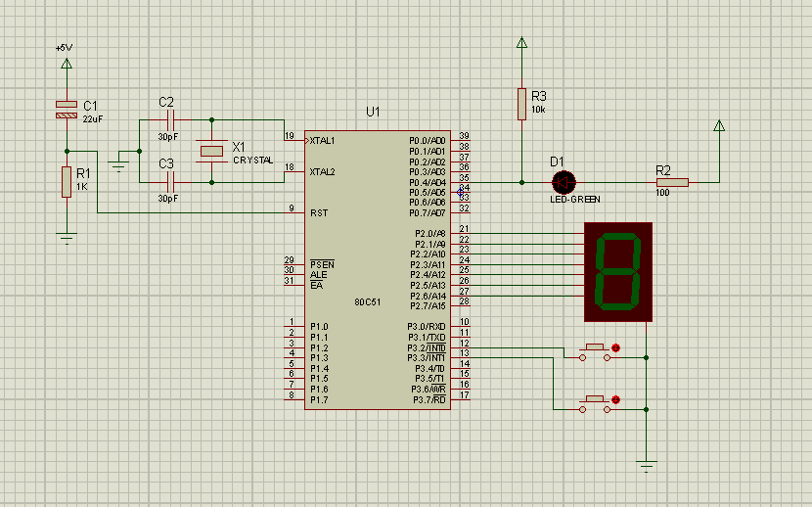Select the ground symbol below R1
The image size is (812, 507).
click(67, 238)
